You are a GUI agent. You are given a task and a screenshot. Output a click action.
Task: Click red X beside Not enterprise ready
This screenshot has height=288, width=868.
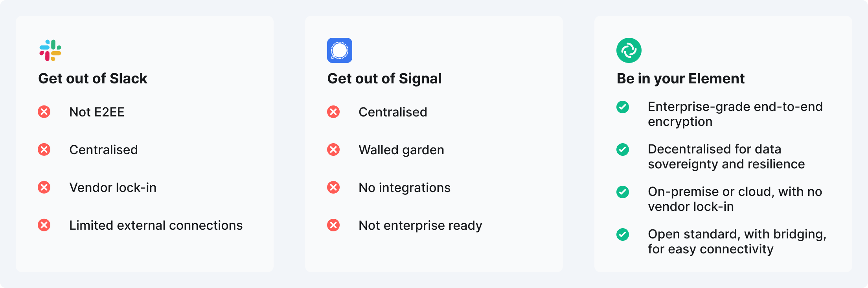333,225
